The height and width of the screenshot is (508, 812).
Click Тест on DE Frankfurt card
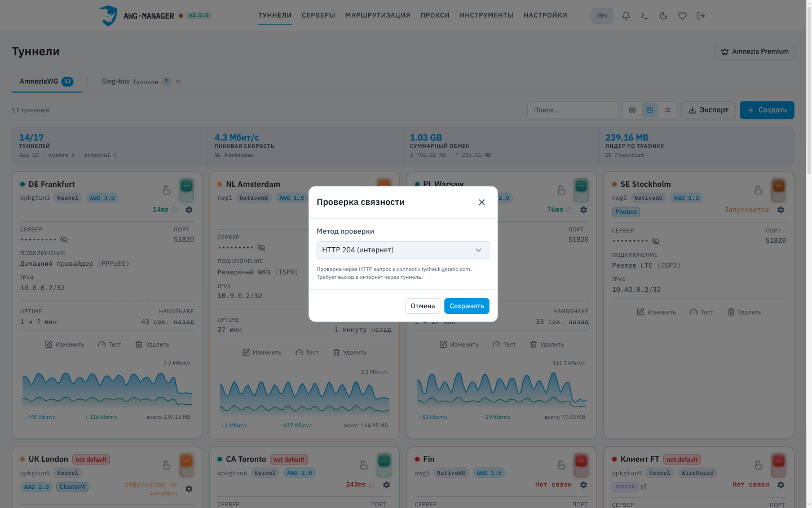(109, 344)
